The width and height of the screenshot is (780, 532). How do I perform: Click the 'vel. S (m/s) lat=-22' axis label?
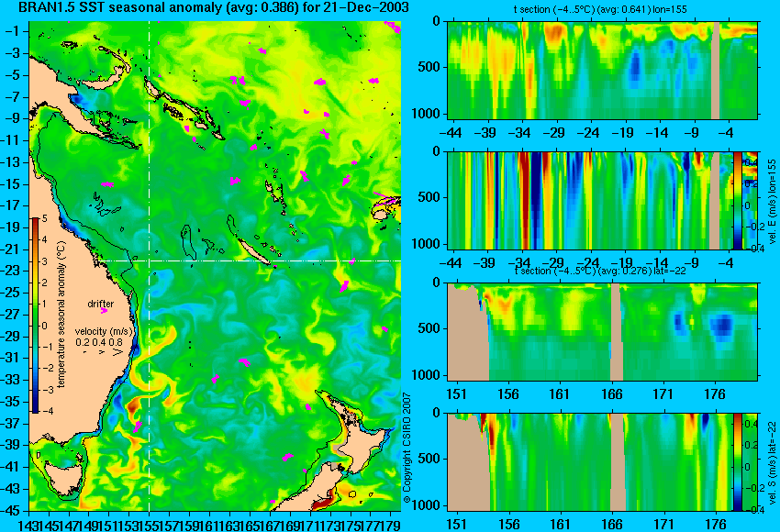[772, 462]
